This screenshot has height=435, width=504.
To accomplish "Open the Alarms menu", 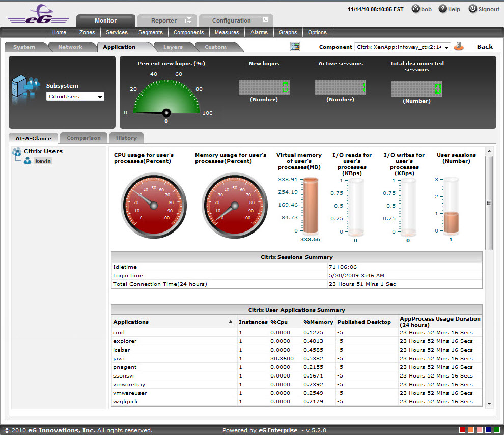I will click(259, 32).
